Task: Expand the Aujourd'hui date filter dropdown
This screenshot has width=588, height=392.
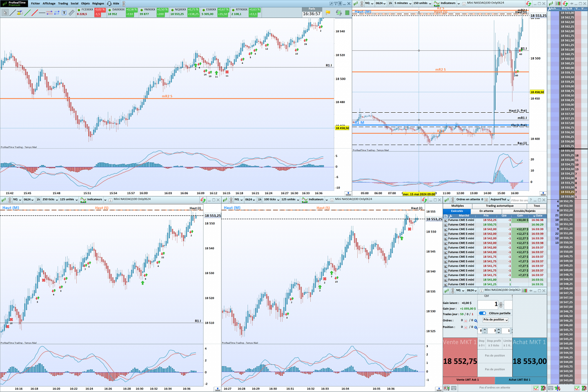Action: (500, 200)
